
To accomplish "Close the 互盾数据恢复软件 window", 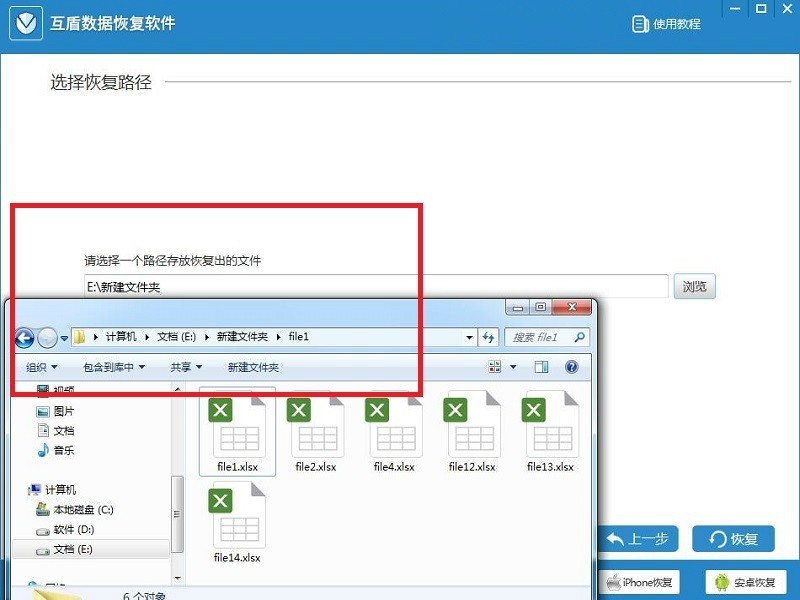I will point(787,9).
